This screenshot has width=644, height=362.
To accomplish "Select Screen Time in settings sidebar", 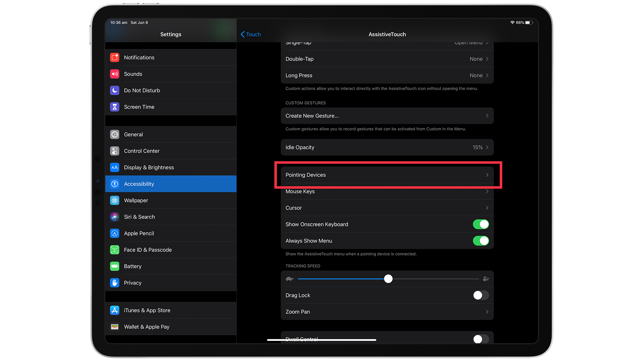I will coord(171,107).
